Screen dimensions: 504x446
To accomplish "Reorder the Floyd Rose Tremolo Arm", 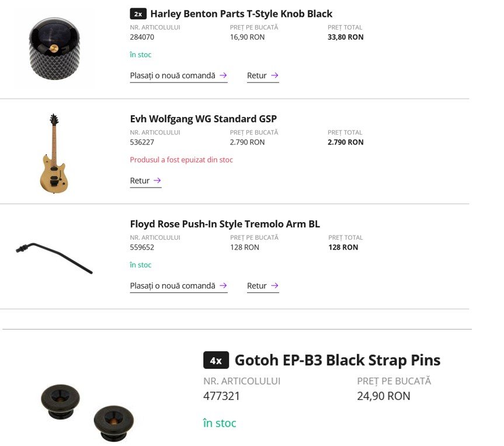I will [172, 286].
